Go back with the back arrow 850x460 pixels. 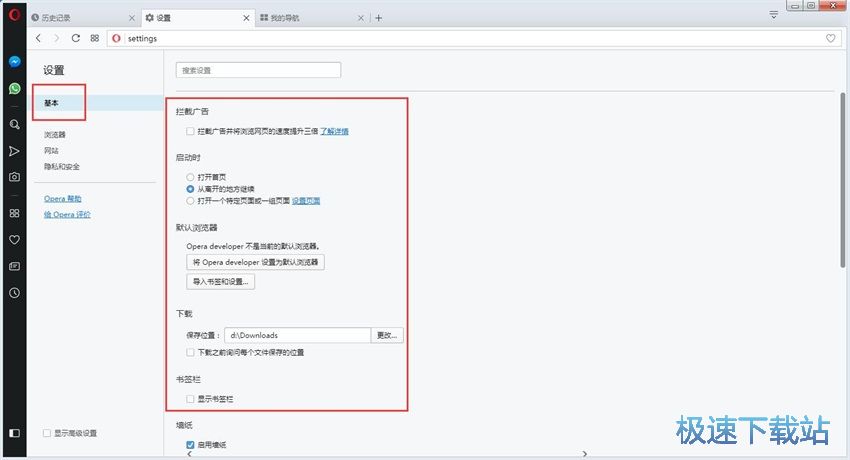point(38,38)
